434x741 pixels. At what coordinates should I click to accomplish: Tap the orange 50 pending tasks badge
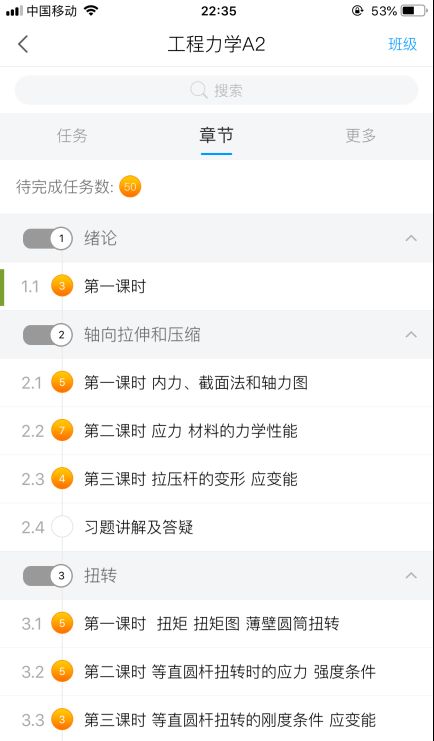[x=130, y=187]
